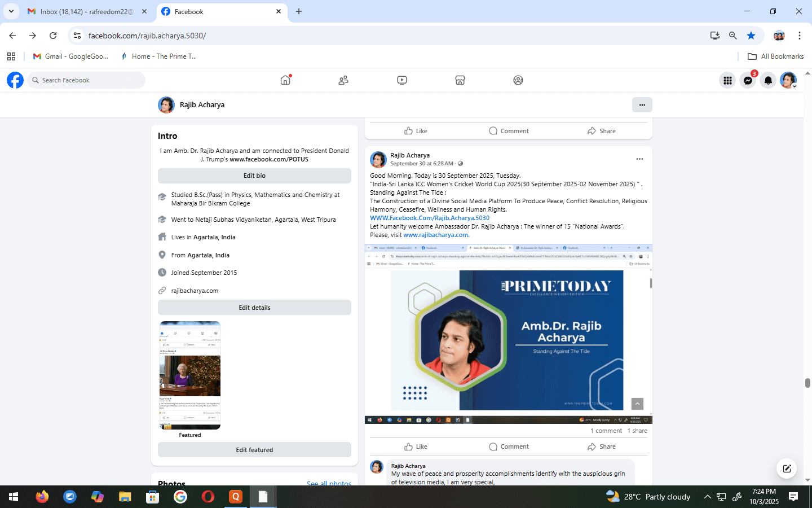Open the Friends icon in navigation
Screen dimensions: 812x508
click(x=343, y=80)
